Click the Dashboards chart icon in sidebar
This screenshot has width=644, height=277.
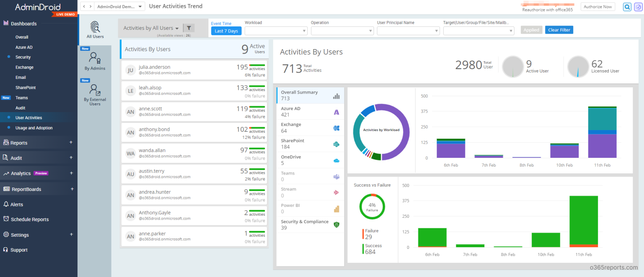coord(6,23)
